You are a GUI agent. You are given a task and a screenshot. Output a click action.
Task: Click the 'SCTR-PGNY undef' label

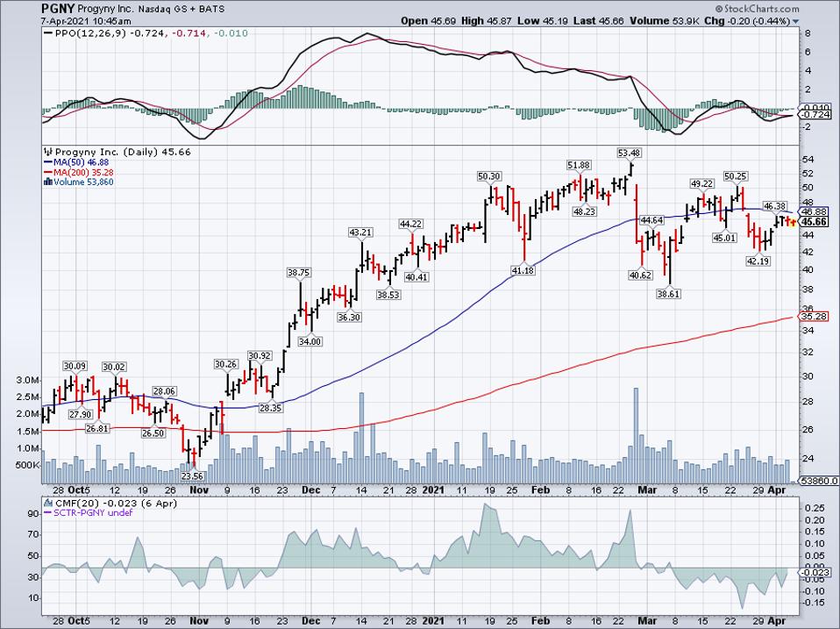(93, 512)
